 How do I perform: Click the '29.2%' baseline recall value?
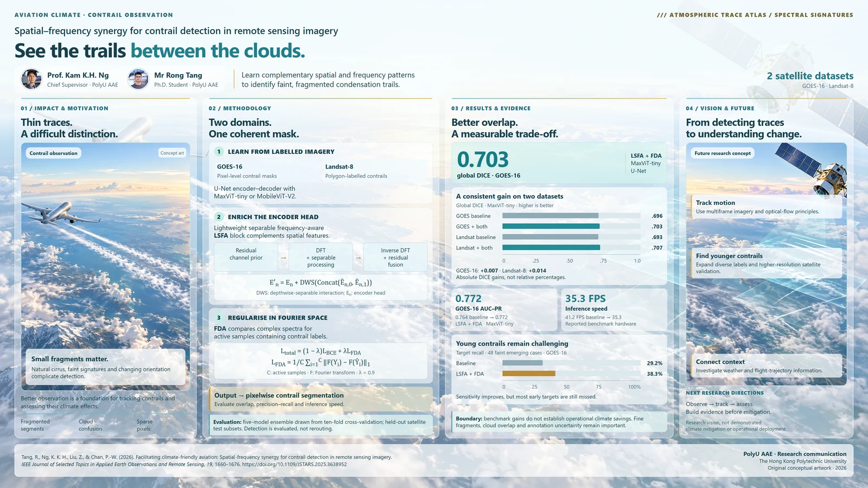point(654,363)
